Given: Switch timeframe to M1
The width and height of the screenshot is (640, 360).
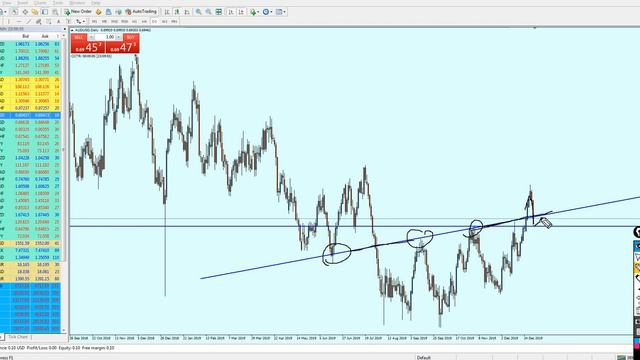Looking at the screenshot, I should (x=94, y=21).
